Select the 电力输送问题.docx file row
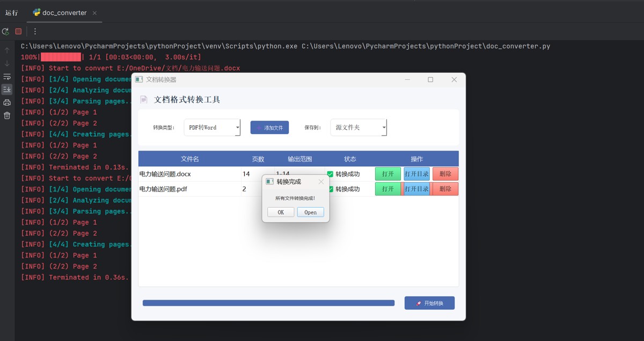644x341 pixels. click(298, 174)
